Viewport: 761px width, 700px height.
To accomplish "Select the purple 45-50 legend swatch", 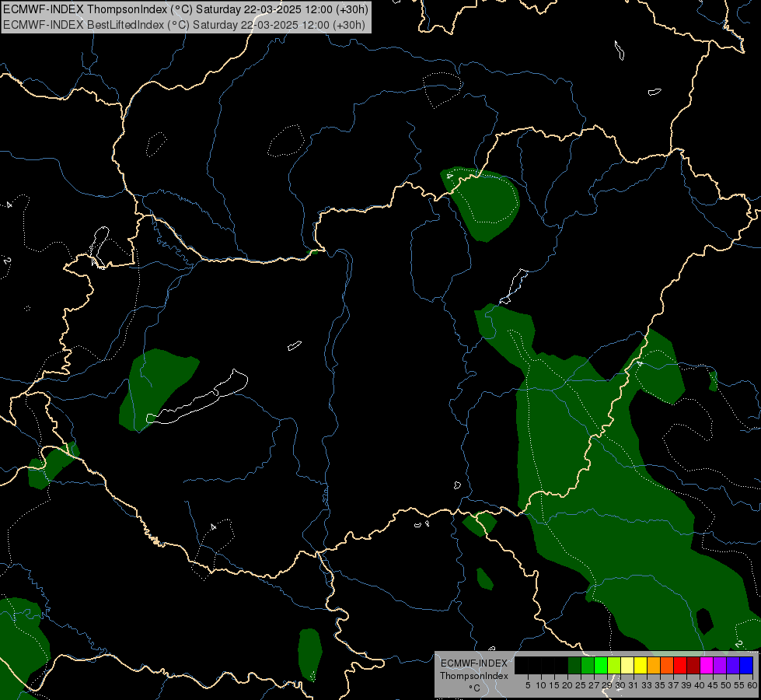I will pyautogui.click(x=720, y=665).
